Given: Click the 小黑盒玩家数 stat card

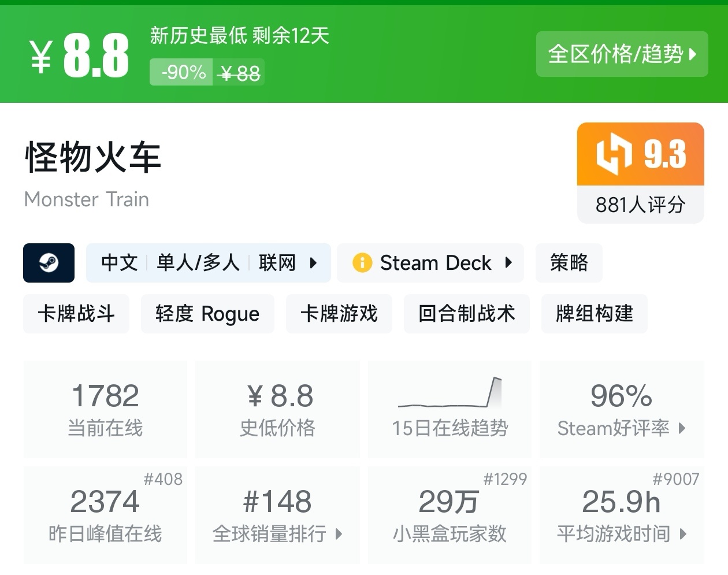Looking at the screenshot, I should 450,515.
